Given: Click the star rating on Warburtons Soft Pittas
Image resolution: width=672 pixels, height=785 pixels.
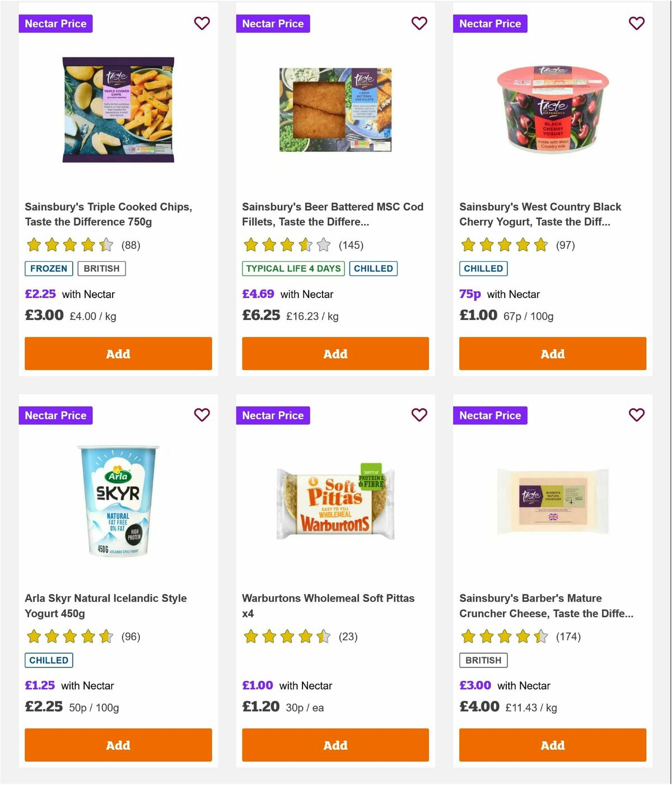Looking at the screenshot, I should [287, 637].
